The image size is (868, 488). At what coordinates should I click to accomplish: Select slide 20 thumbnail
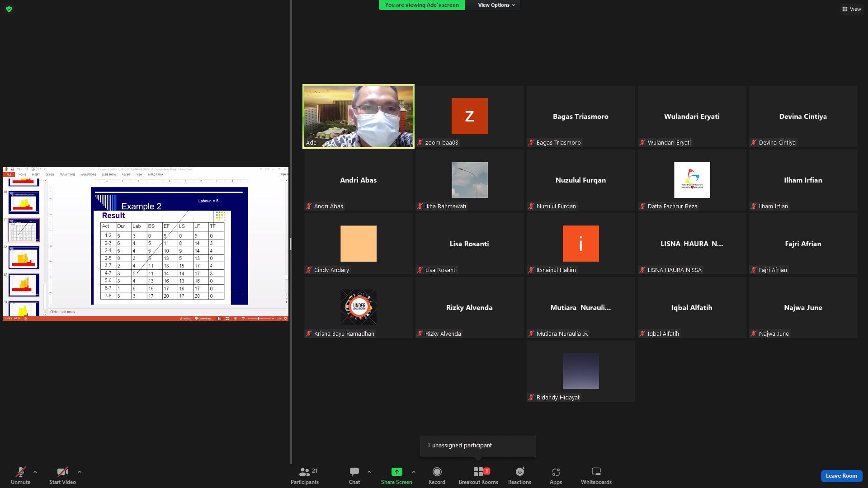24,202
